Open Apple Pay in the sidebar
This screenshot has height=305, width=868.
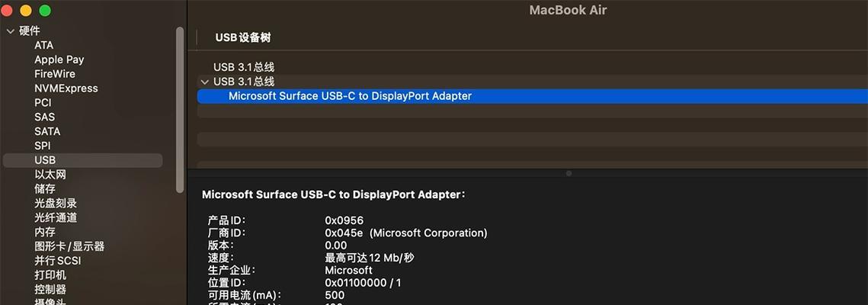59,59
